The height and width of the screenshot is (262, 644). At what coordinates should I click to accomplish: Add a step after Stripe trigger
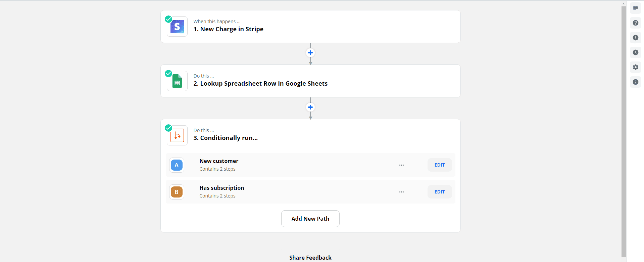point(310,53)
